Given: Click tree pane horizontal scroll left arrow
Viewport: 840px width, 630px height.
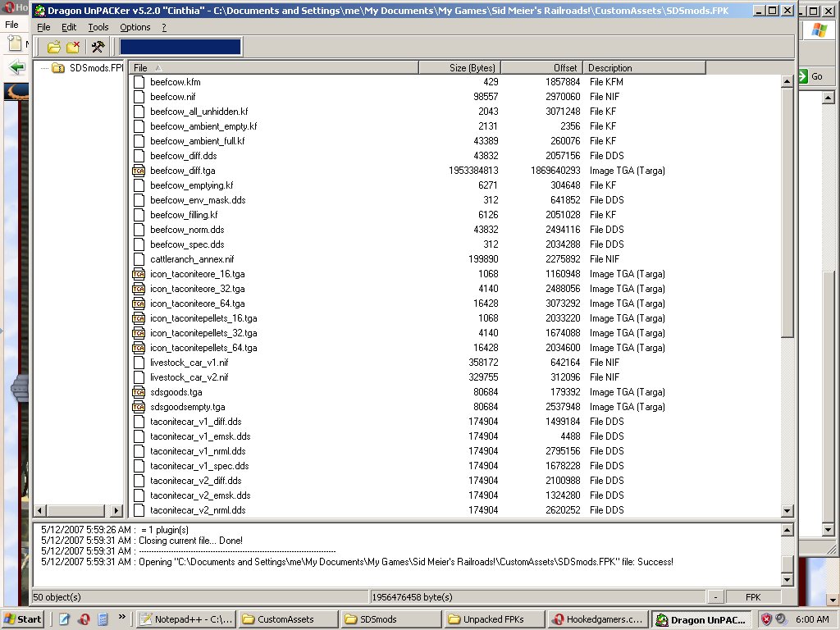Looking at the screenshot, I should 39,510.
